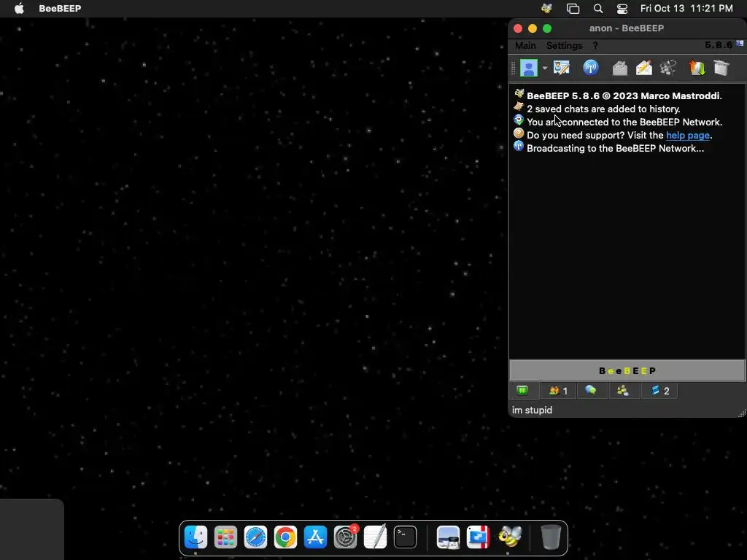Open Safari from the Dock
The height and width of the screenshot is (560, 747).
pyautogui.click(x=256, y=537)
